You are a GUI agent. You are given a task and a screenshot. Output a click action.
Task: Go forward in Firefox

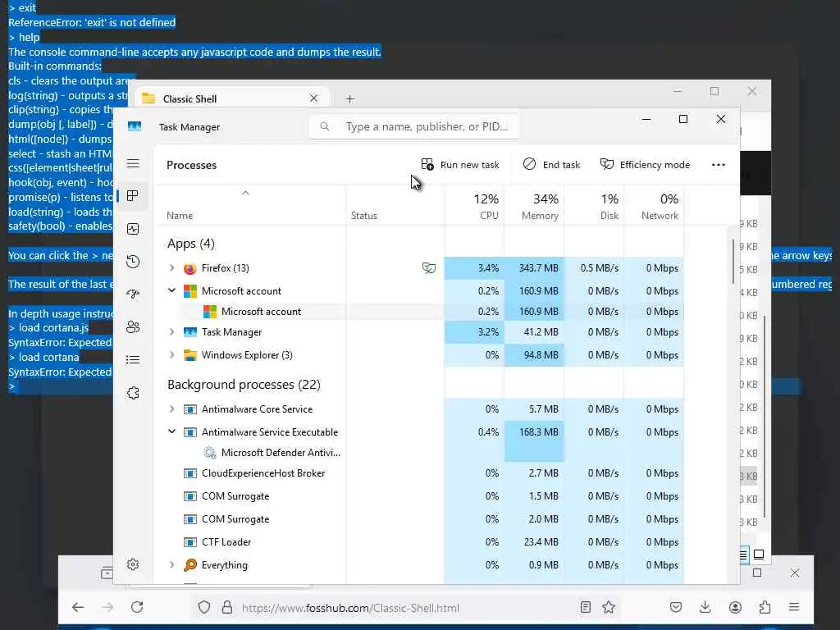[107, 607]
